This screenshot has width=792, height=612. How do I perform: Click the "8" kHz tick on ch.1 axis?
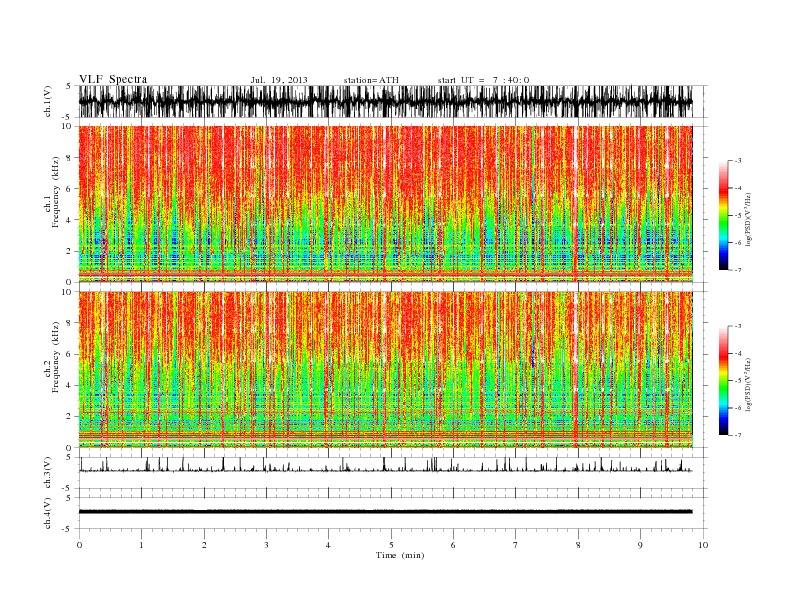[70, 158]
